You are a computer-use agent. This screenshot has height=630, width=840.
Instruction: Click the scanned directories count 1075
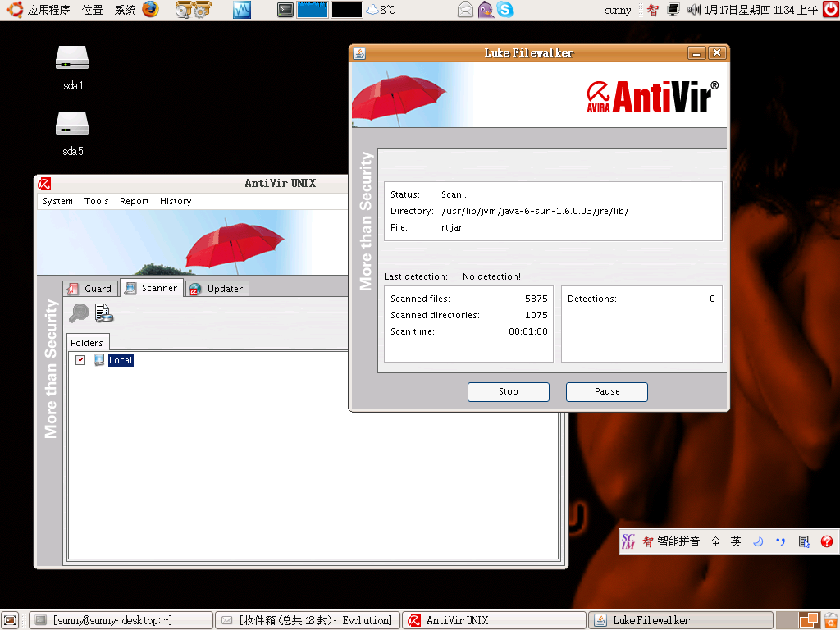click(x=536, y=315)
